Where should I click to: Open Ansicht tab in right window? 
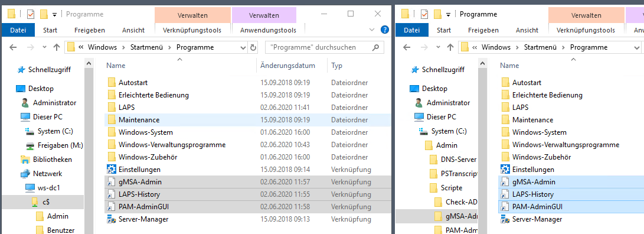click(527, 30)
